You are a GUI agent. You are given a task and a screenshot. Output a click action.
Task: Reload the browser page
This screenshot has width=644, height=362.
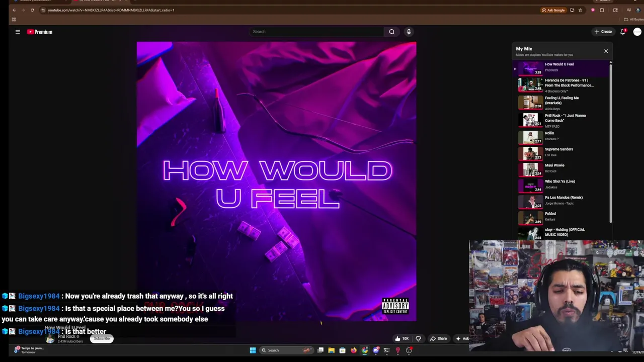[x=32, y=10]
